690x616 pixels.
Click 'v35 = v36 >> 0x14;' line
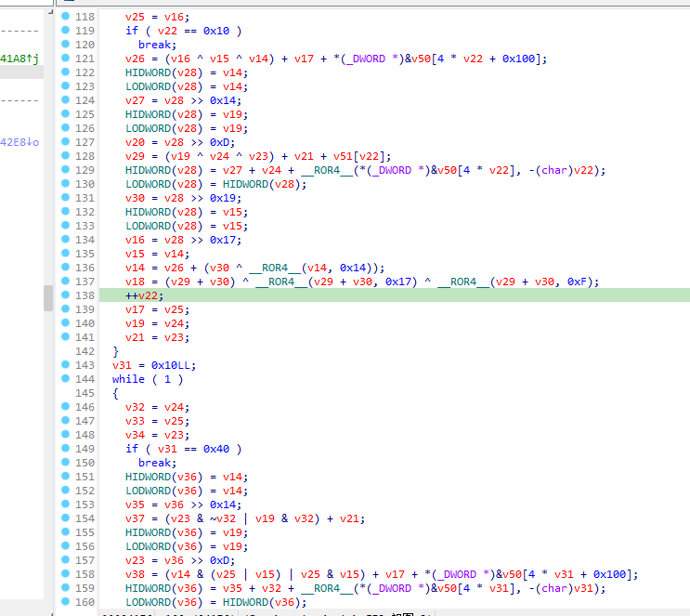point(184,505)
